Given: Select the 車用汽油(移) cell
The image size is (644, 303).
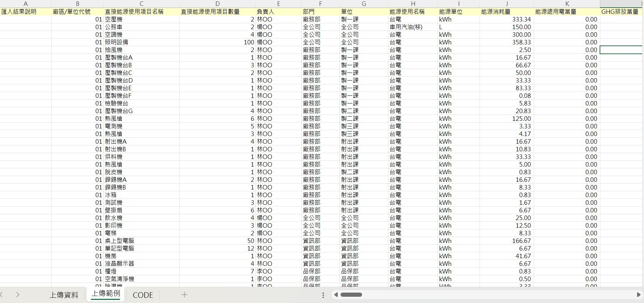Looking at the screenshot, I should (413, 27).
